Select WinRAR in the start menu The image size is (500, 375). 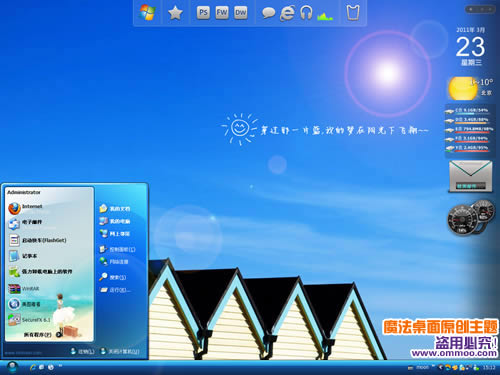23,289
